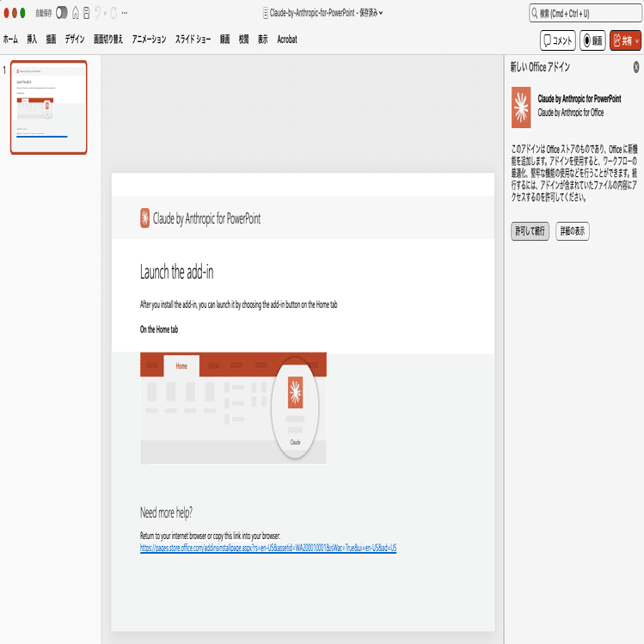Click the macOS green full-screen window button
The height and width of the screenshot is (644, 644).
22,13
